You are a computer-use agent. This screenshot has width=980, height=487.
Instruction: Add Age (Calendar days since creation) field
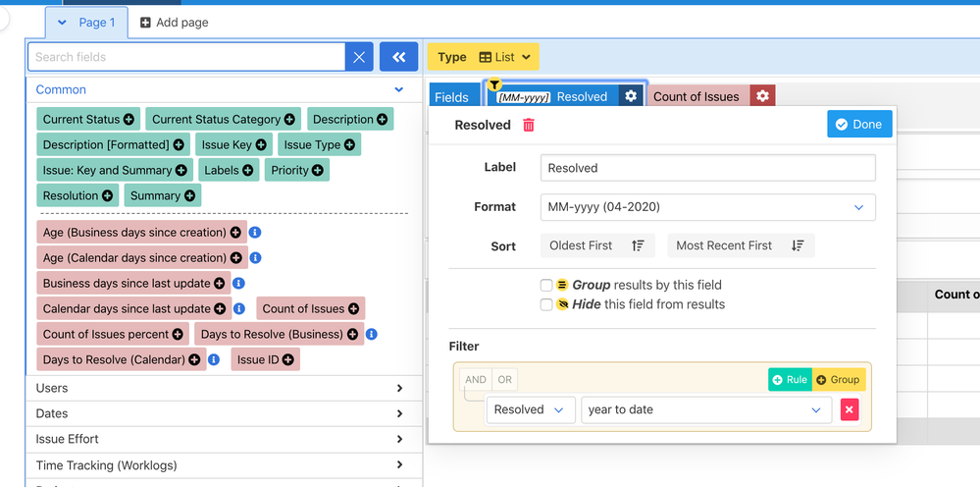point(236,257)
